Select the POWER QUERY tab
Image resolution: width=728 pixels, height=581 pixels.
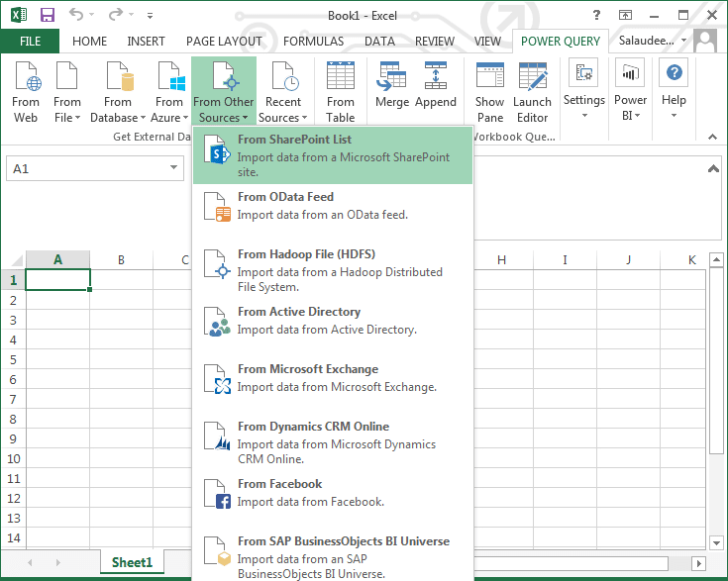pyautogui.click(x=561, y=42)
